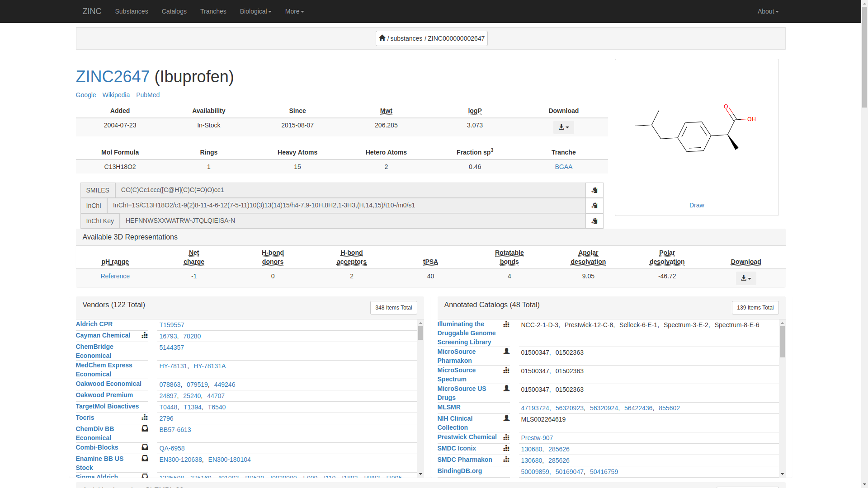The image size is (868, 488).
Task: Open the substance Download dropdown button
Action: [x=563, y=127]
